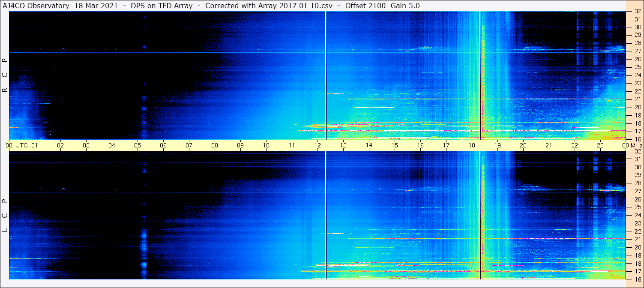This screenshot has height=288, width=644.
Task: Select the 05 hour mark on time axis
Action: tap(138, 145)
